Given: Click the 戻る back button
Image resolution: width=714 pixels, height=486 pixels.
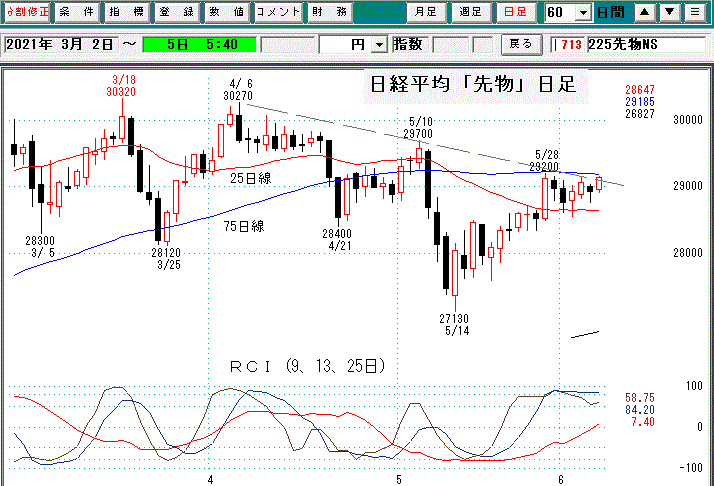Looking at the screenshot, I should pos(521,44).
